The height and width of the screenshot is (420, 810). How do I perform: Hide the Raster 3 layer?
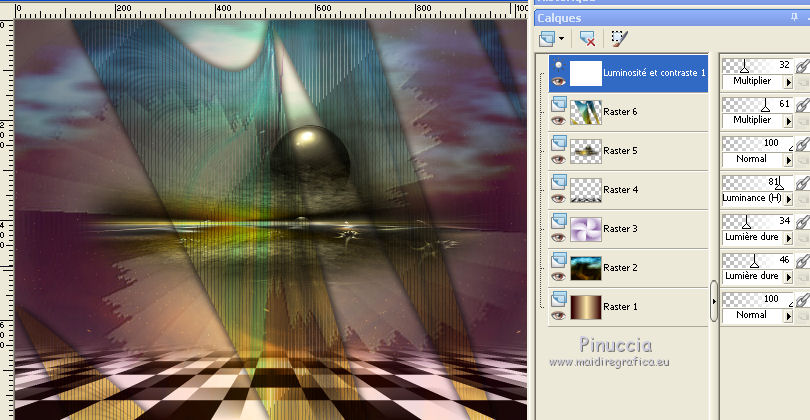558,238
